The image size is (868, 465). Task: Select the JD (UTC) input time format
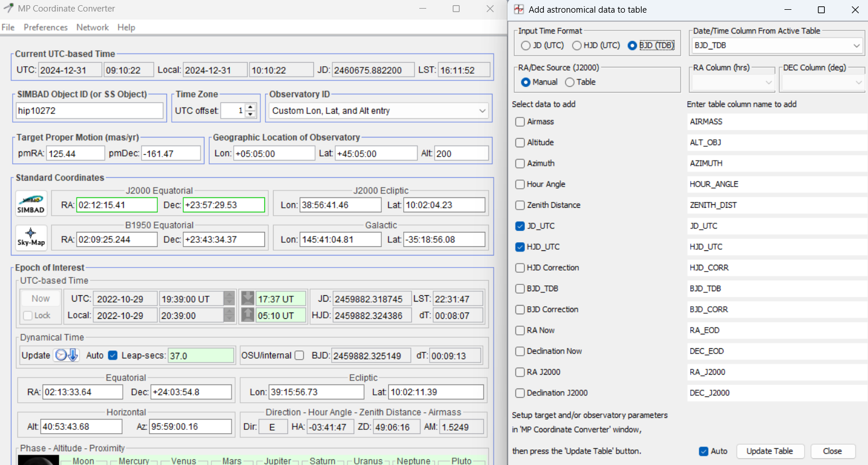pyautogui.click(x=525, y=45)
